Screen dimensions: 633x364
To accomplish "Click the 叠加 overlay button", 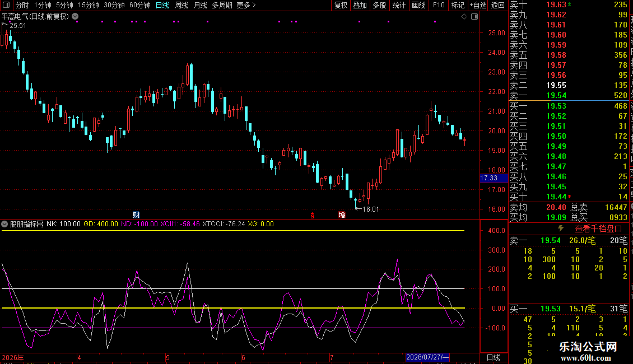I will (x=360, y=5).
